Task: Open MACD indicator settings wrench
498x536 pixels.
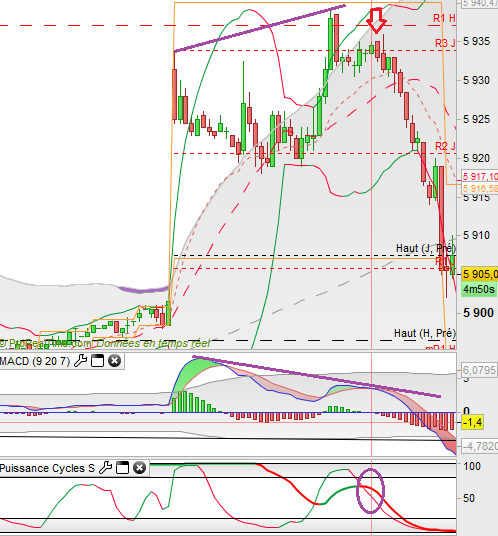Action: click(81, 361)
